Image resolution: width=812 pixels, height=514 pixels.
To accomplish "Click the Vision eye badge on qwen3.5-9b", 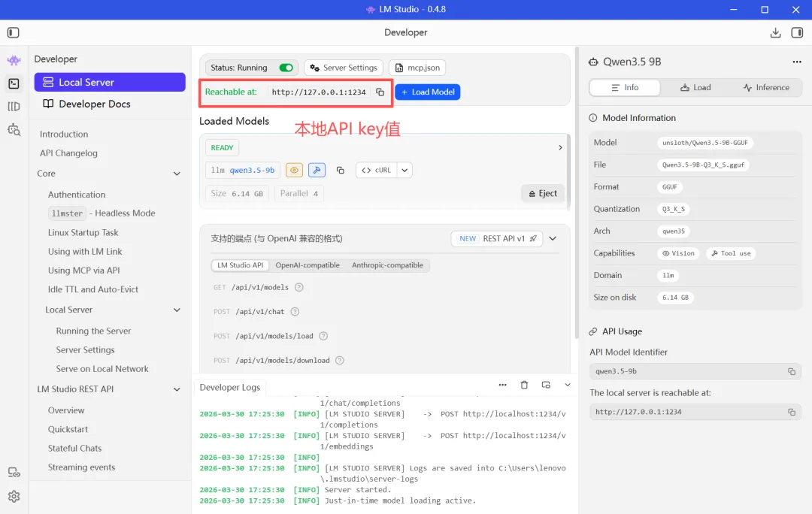I will click(x=294, y=171).
